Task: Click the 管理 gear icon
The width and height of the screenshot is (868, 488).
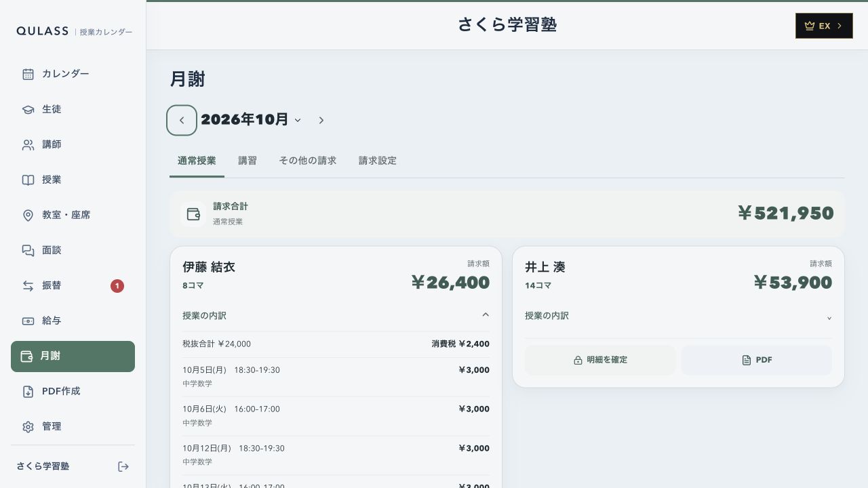Action: [28, 426]
